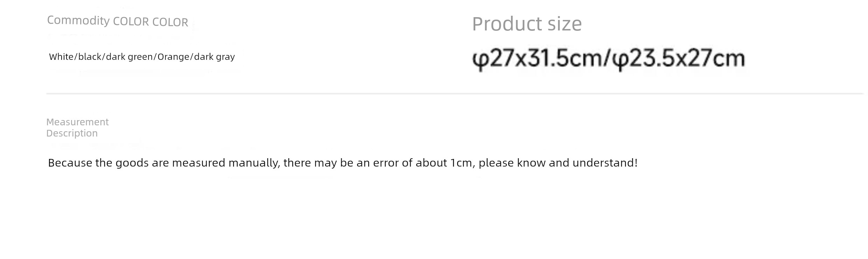Click the slash between the two sizes
Image resolution: width=868 pixels, height=259 pixels.
pyautogui.click(x=607, y=58)
